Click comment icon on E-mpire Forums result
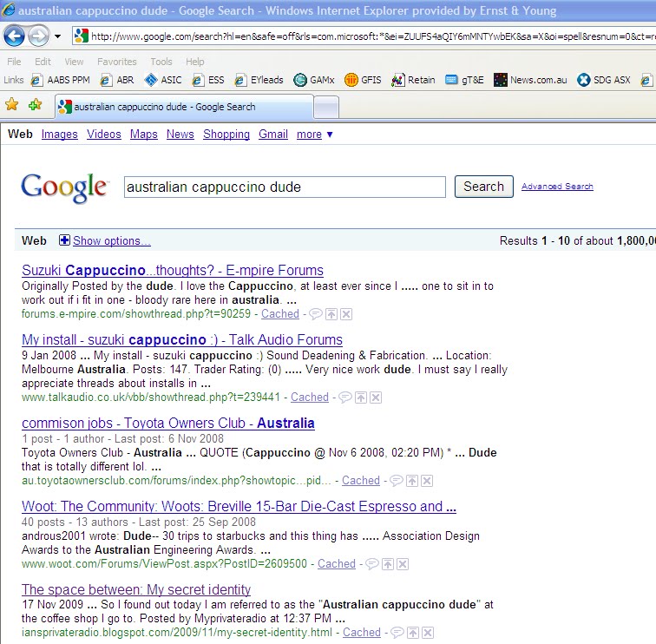Image resolution: width=656 pixels, height=644 pixels. [316, 314]
